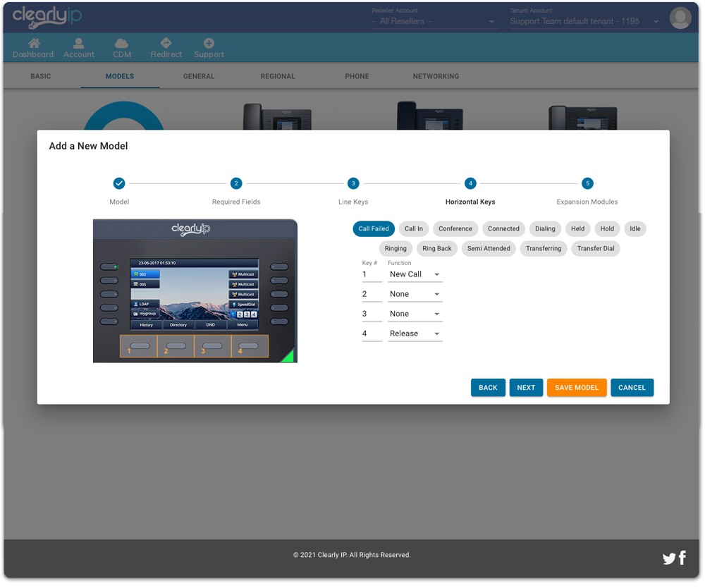The width and height of the screenshot is (705, 588).
Task: Click the Redirect arrow icon
Action: point(166,44)
